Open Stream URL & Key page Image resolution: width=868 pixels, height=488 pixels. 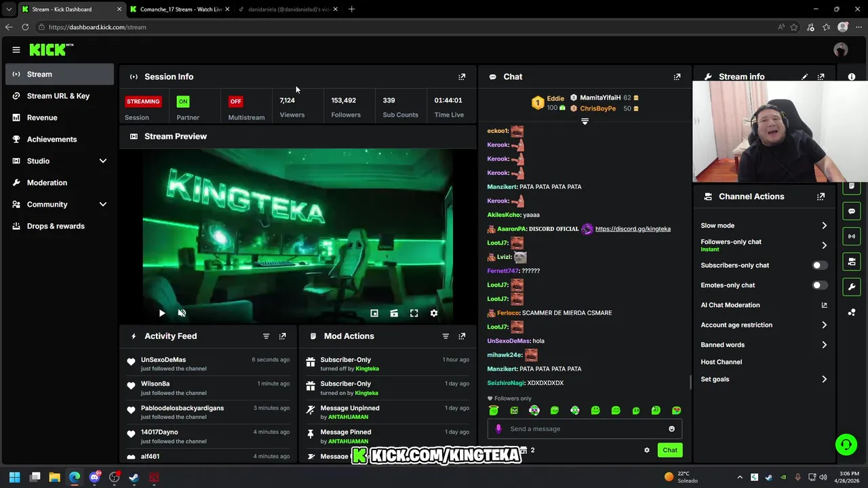tap(60, 96)
